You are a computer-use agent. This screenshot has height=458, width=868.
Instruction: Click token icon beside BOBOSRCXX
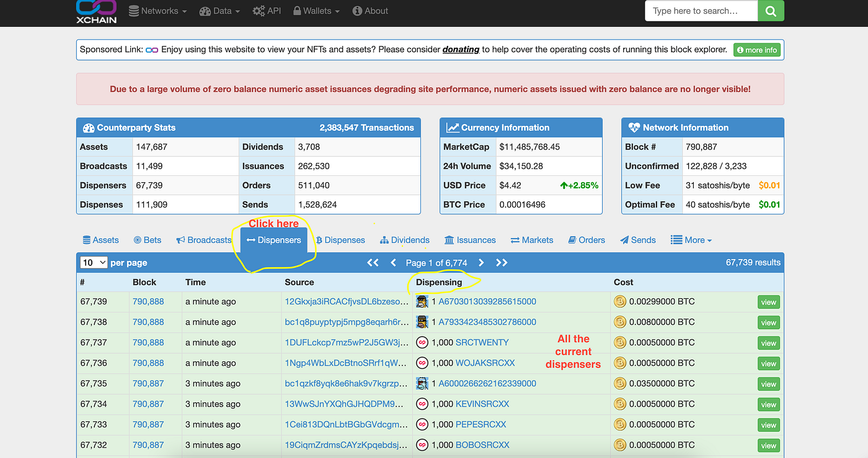[422, 445]
